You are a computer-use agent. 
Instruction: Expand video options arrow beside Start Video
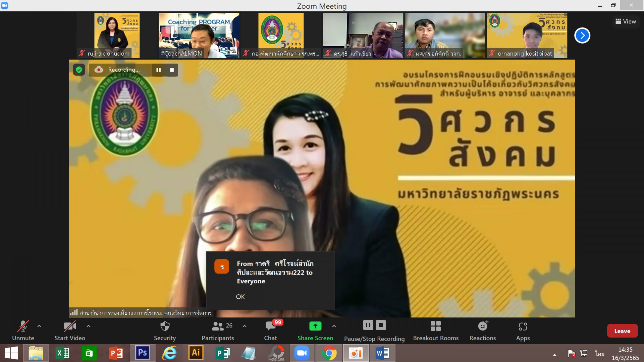tap(89, 326)
